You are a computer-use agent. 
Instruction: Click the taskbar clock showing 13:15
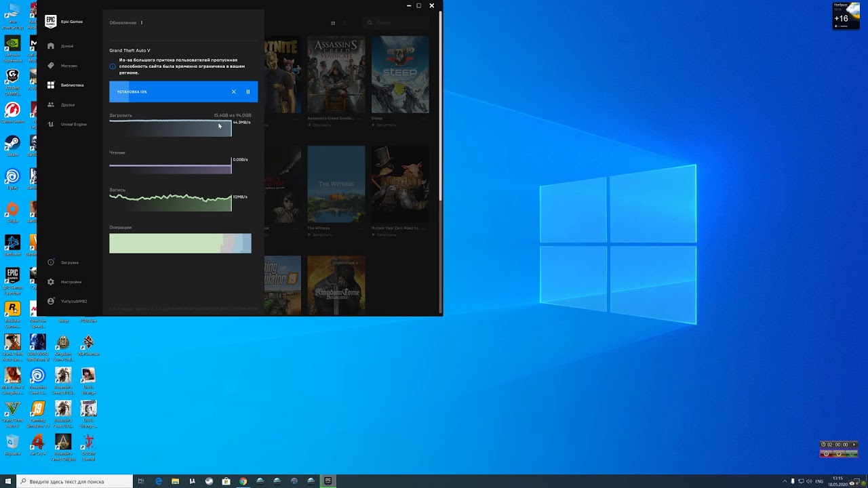tap(837, 481)
